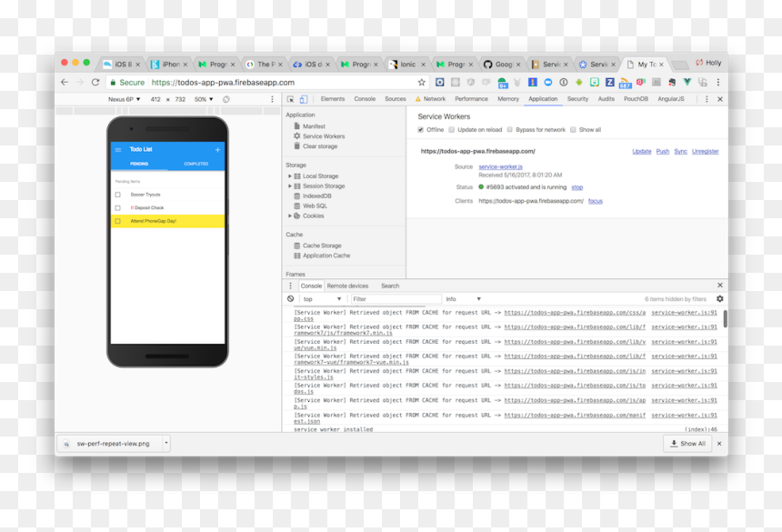The height and width of the screenshot is (532, 782).
Task: Open the Info log level dropdown
Action: pyautogui.click(x=464, y=299)
